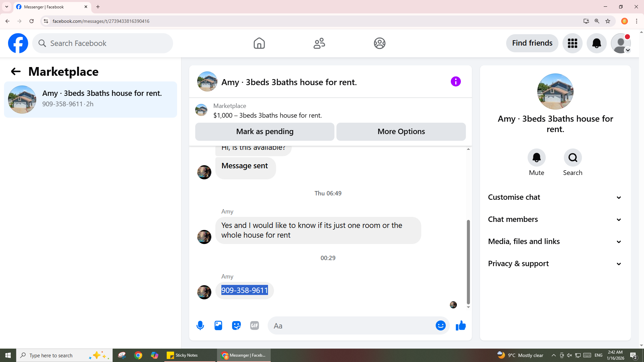Open the GIF picker icon
Viewport: 644px width, 362px height.
255,325
